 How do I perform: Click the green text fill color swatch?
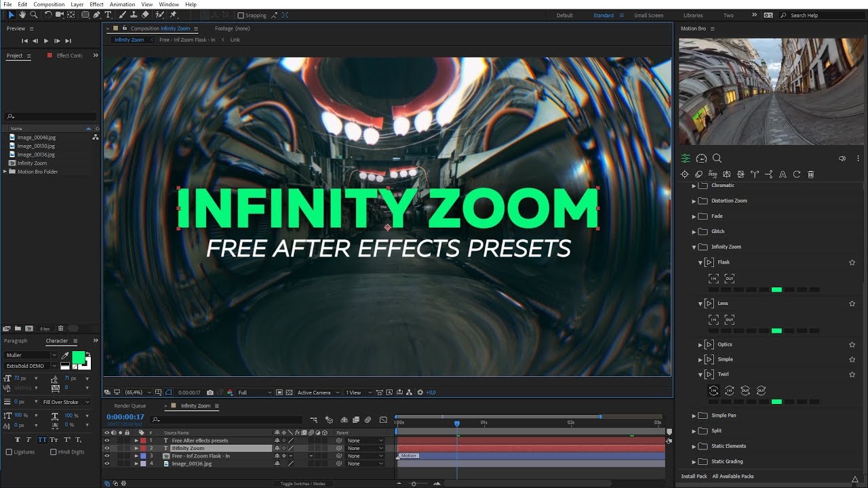(78, 357)
